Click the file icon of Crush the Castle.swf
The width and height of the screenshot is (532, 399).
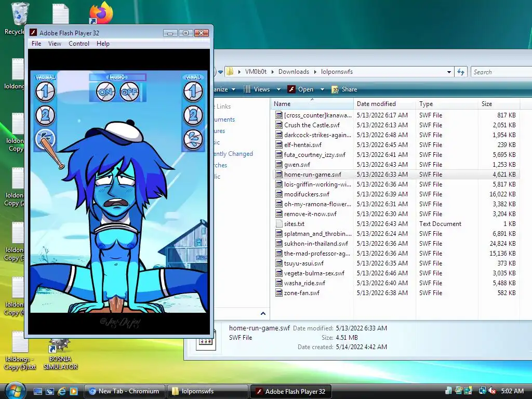tap(279, 125)
